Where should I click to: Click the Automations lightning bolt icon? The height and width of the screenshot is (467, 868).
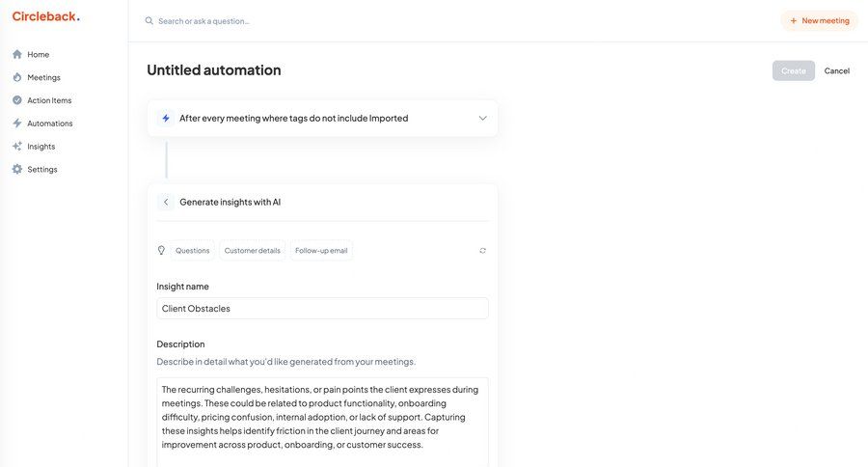tap(17, 124)
